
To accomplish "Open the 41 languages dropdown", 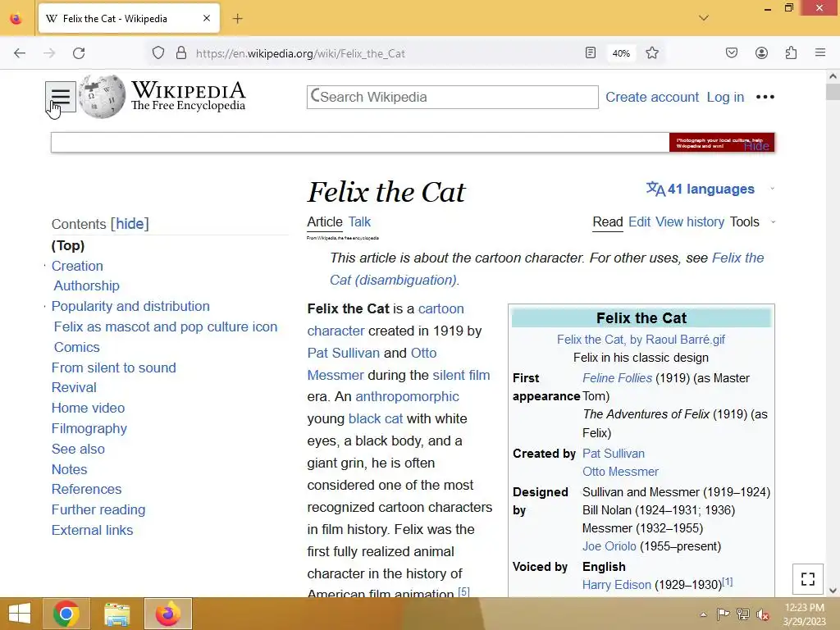I will 710,189.
